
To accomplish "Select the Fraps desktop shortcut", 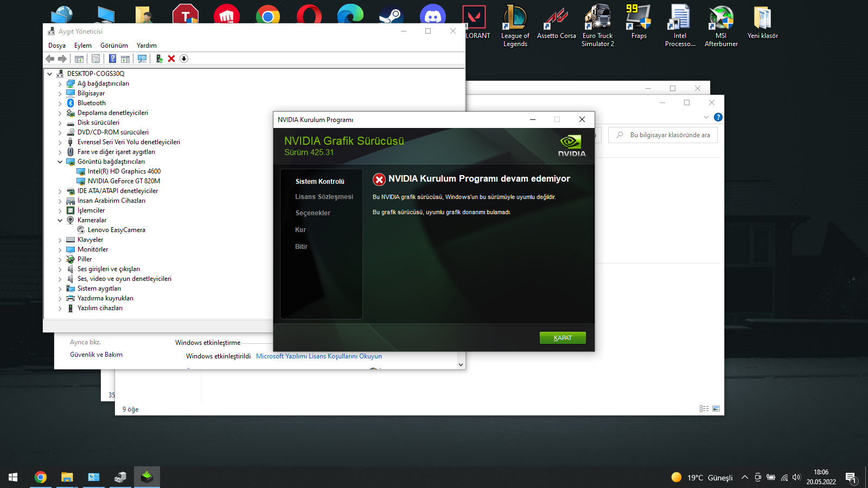I will coord(639,22).
